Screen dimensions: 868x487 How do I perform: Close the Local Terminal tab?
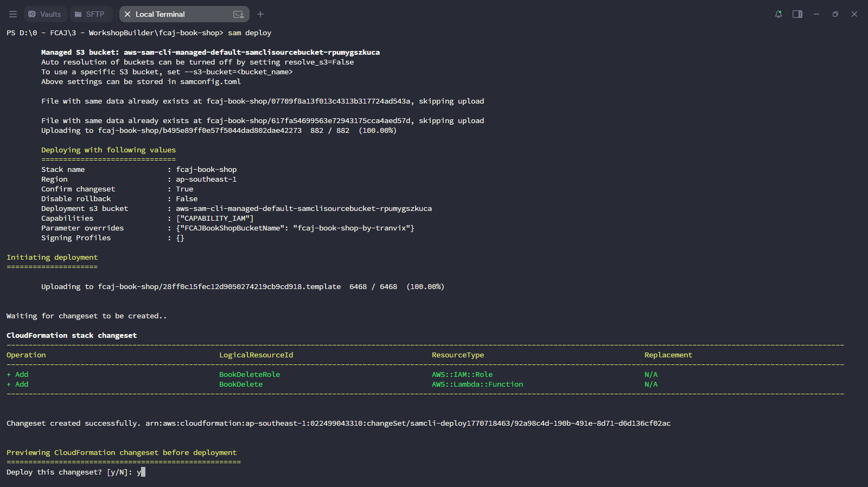pyautogui.click(x=127, y=14)
